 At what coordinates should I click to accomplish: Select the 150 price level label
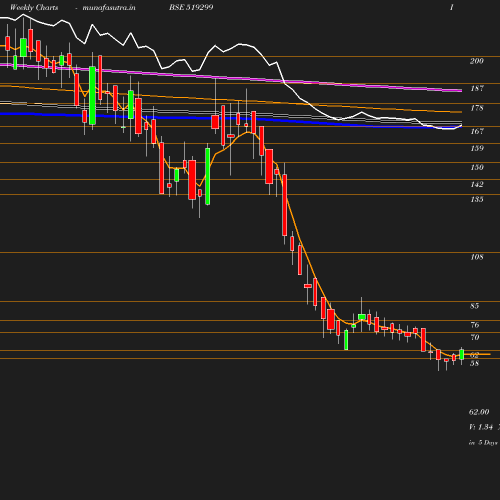pos(477,167)
